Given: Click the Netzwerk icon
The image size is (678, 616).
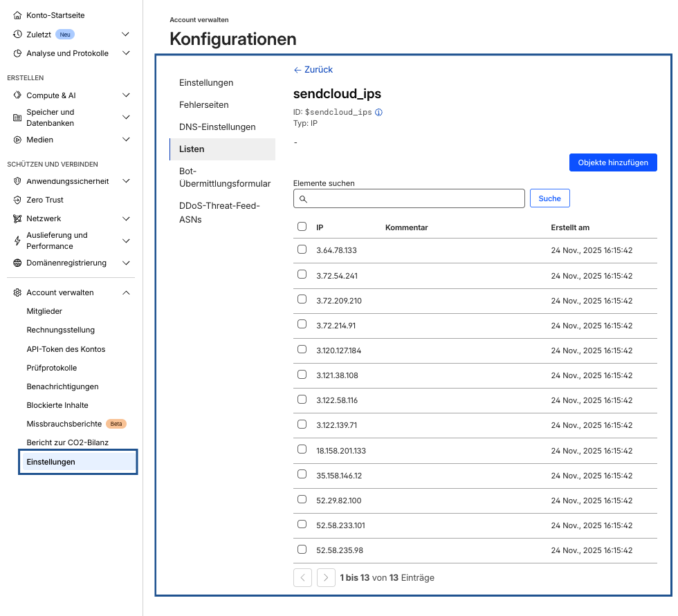Looking at the screenshot, I should 17,218.
